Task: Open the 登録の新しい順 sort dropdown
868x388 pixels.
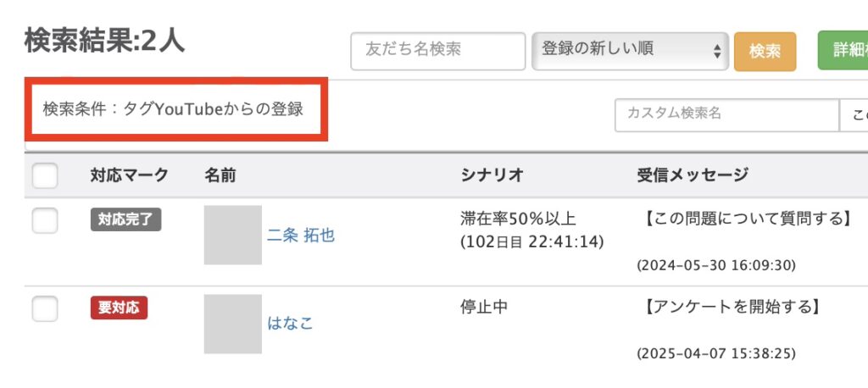Action: (x=630, y=51)
